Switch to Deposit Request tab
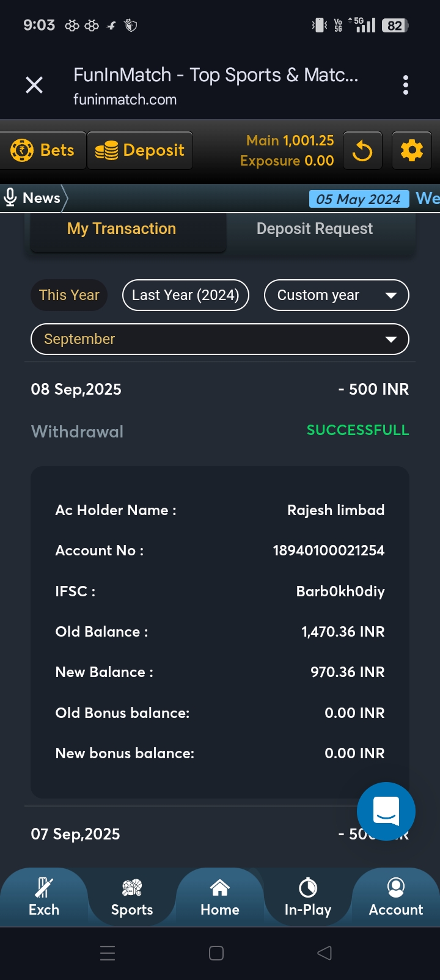Screen dimensions: 440x980 [x=315, y=229]
